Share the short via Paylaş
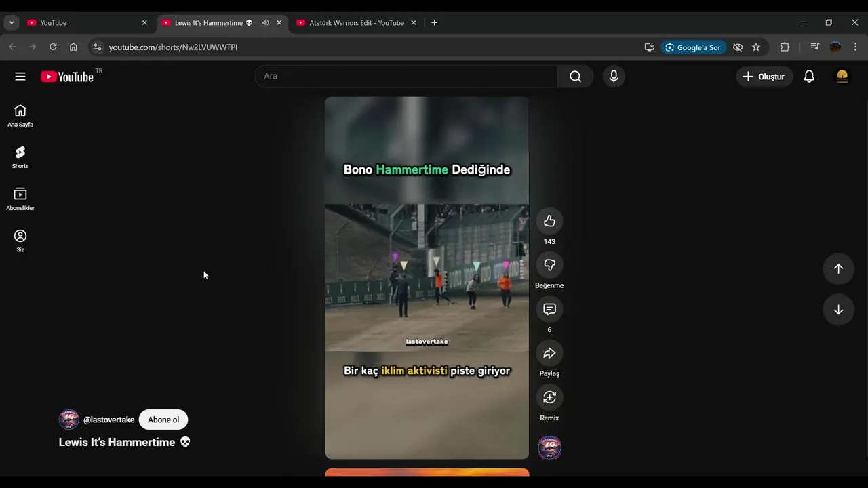 point(549,353)
